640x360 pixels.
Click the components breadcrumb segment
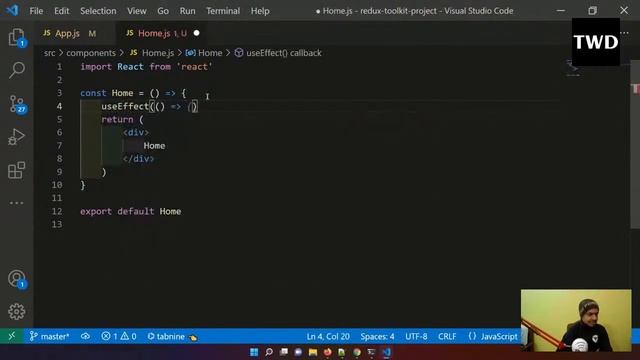tap(91, 53)
